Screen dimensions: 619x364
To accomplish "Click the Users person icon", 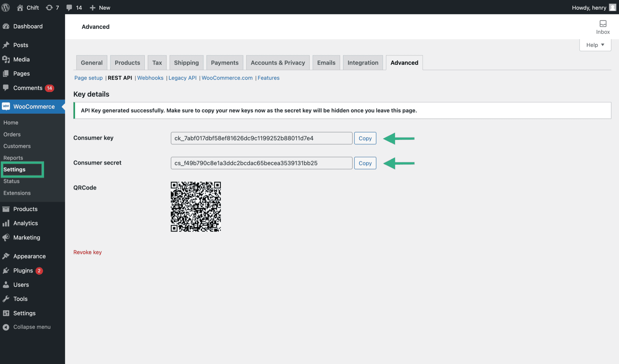I will [6, 285].
